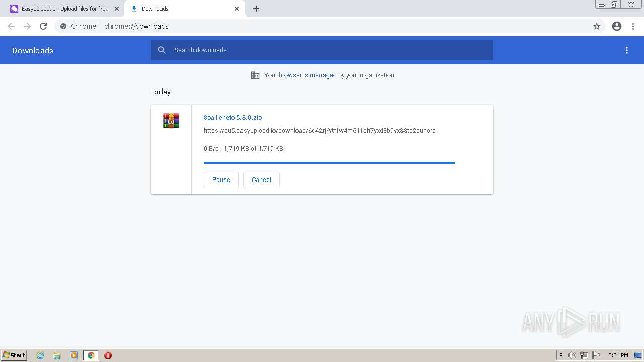Click the Downloads page heading
Image resolution: width=644 pixels, height=362 pixels.
(33, 50)
